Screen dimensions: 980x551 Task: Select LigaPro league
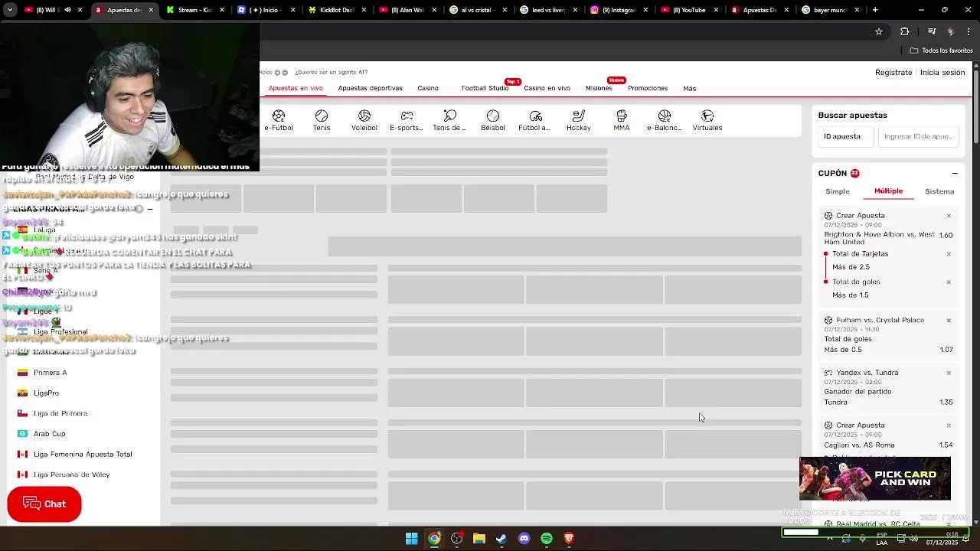coord(46,393)
